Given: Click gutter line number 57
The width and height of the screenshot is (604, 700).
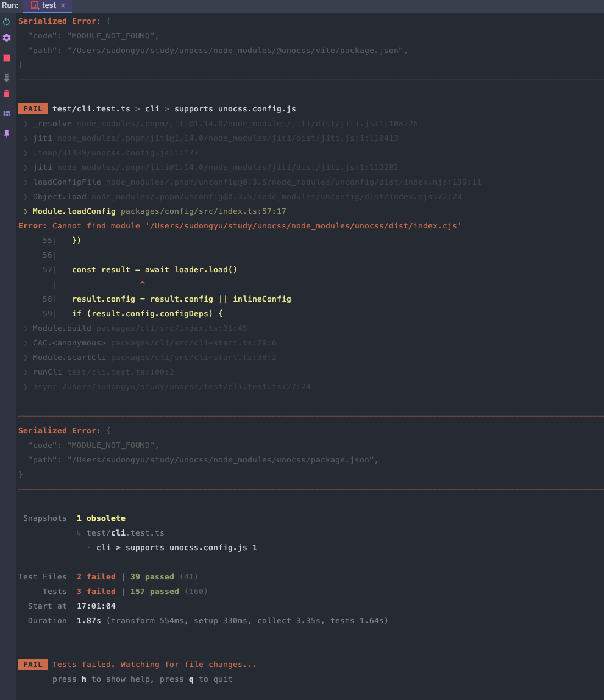Looking at the screenshot, I should pos(48,270).
